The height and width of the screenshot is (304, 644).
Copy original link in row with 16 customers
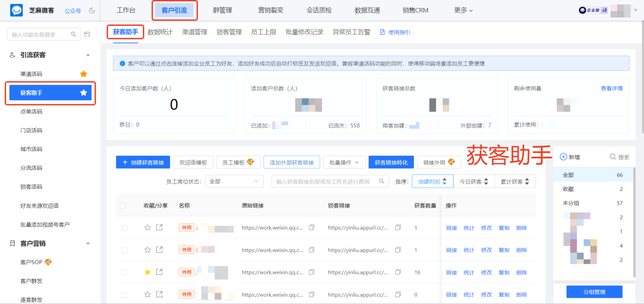pos(312,272)
